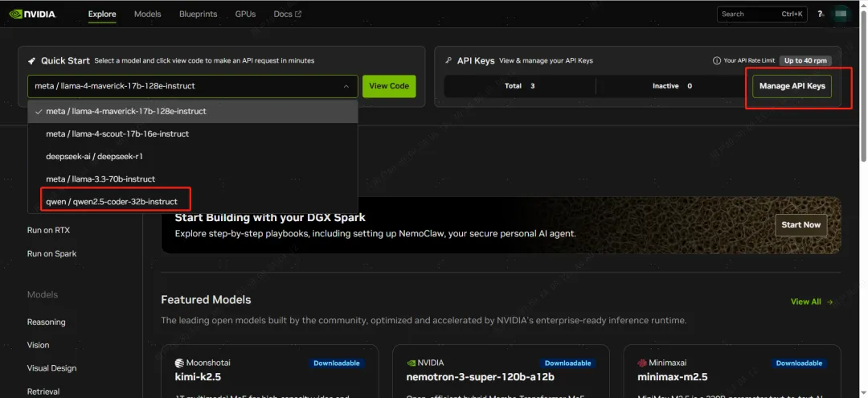Open the minimax-m2.5 model card

point(732,371)
